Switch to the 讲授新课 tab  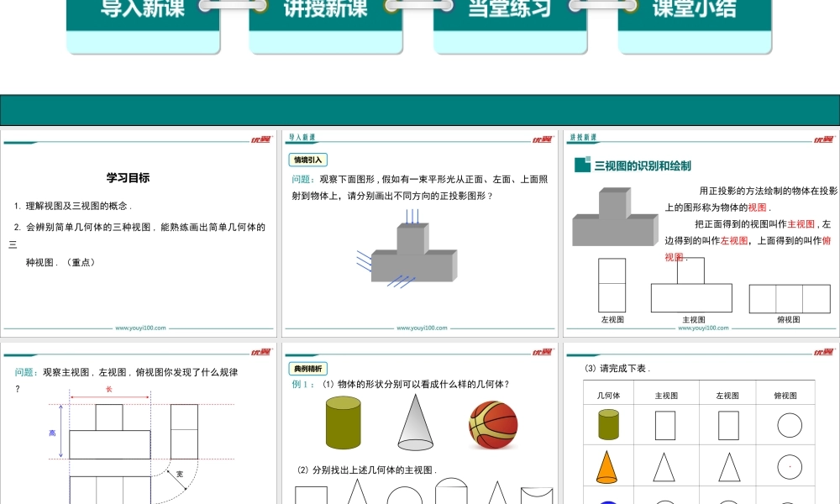coord(326,10)
